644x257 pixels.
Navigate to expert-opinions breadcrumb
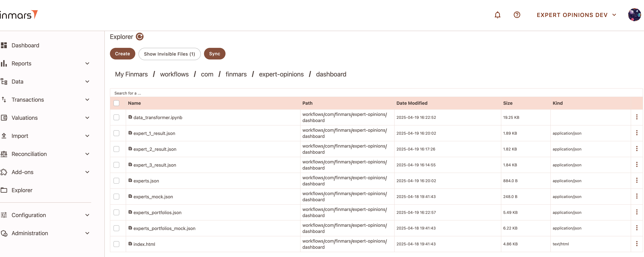(x=281, y=74)
